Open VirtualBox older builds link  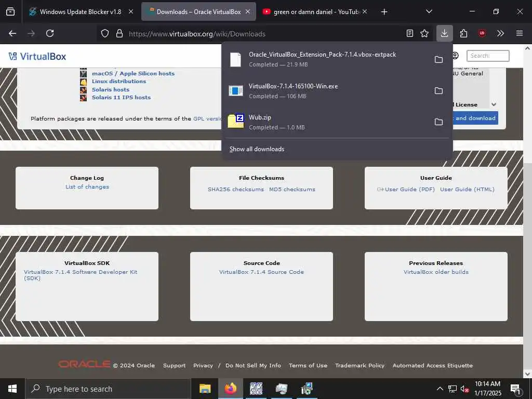coord(436,272)
